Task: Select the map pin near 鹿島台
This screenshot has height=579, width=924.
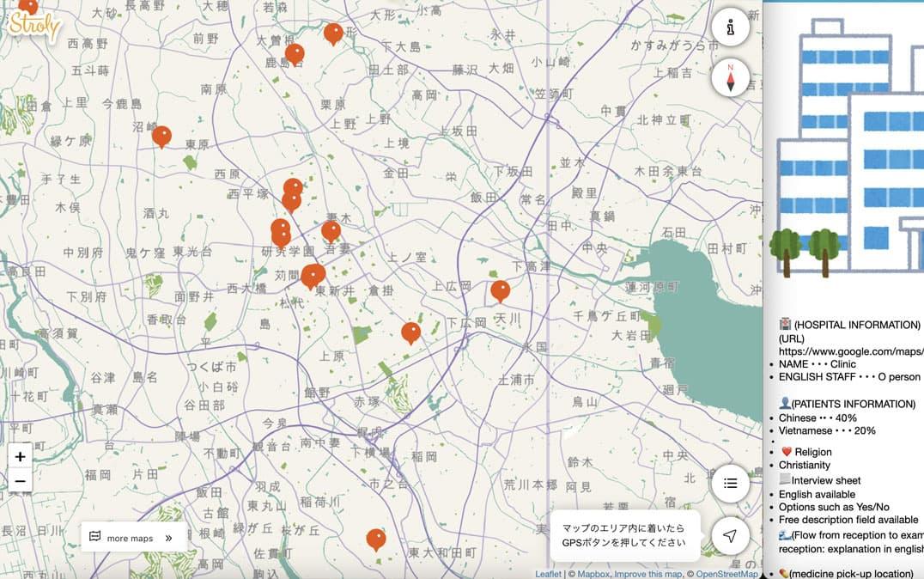Action: click(295, 54)
